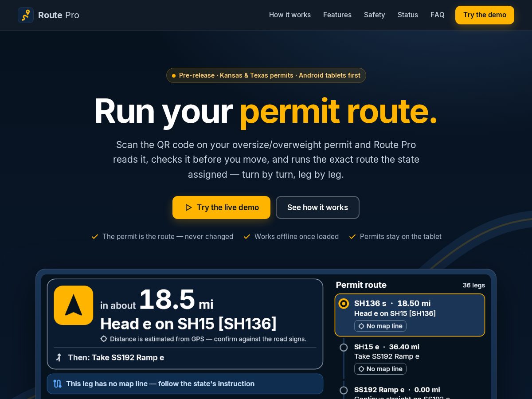Click the leg marker circle for SS192 Ramp e
Screen dimensions: 532x399
(x=344, y=391)
